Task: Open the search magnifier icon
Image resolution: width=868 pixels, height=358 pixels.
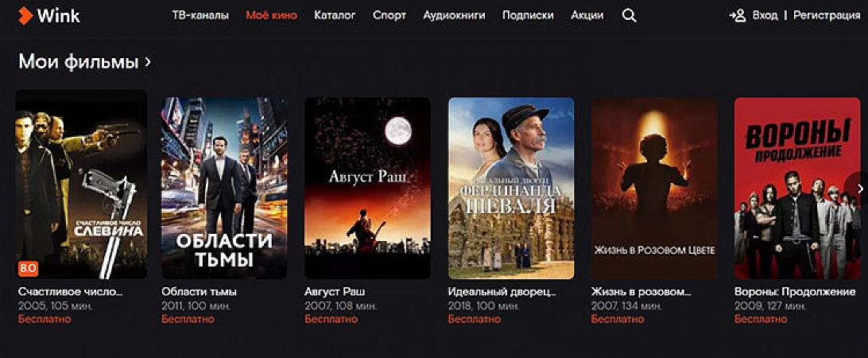Action: (x=629, y=16)
